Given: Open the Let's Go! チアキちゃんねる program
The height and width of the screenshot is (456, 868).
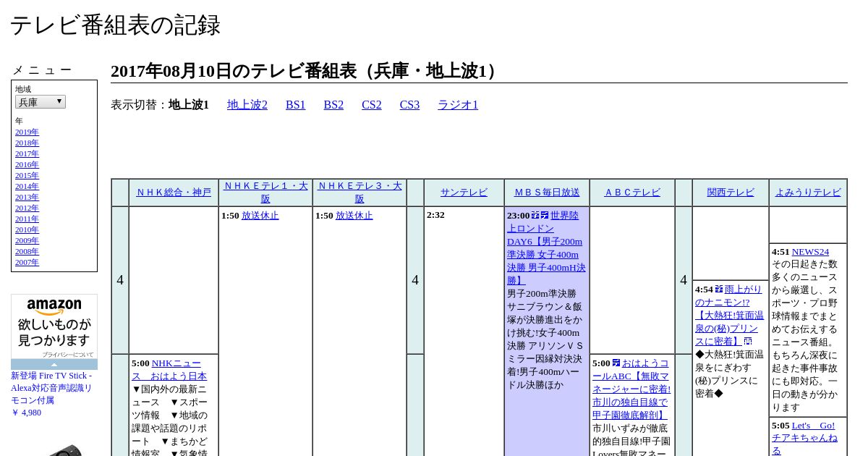Looking at the screenshot, I should click(804, 438).
